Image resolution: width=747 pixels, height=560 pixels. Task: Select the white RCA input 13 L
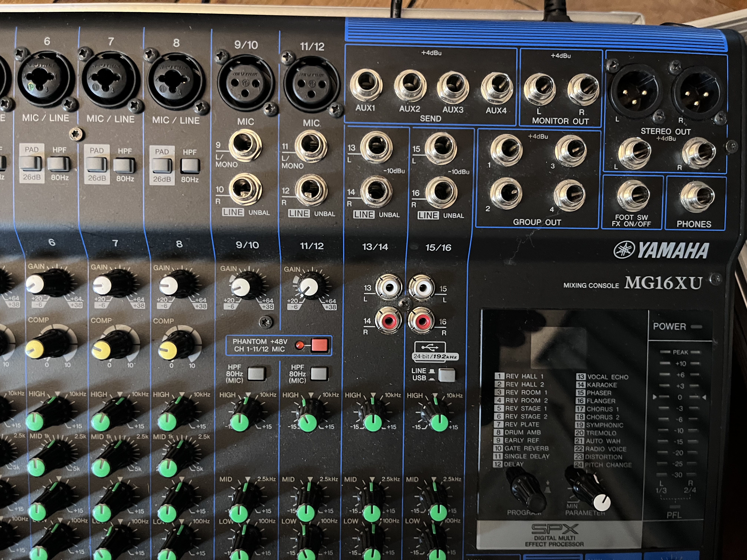(x=389, y=287)
